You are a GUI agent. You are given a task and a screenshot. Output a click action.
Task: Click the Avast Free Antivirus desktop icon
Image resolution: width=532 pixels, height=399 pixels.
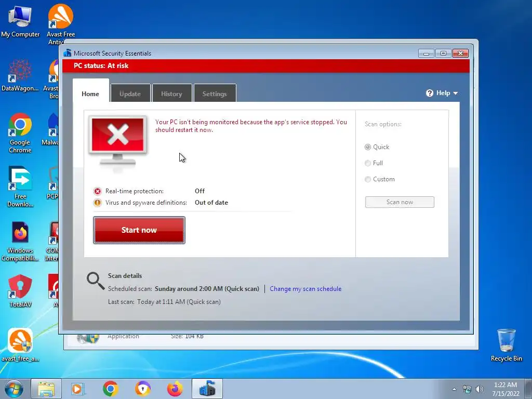coord(61,24)
